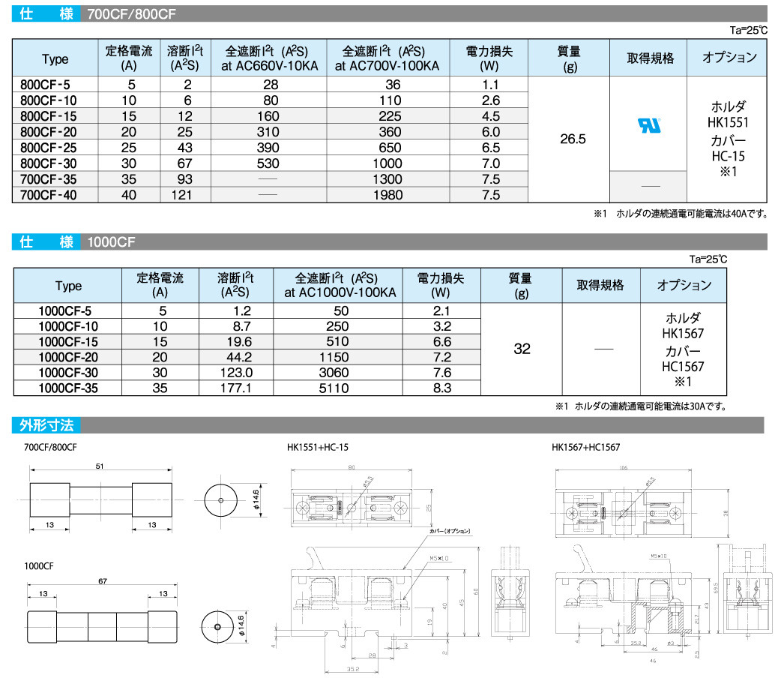Screen dimensions: 784x684
Task: Select the 8.3 power loss value
Action: click(442, 388)
